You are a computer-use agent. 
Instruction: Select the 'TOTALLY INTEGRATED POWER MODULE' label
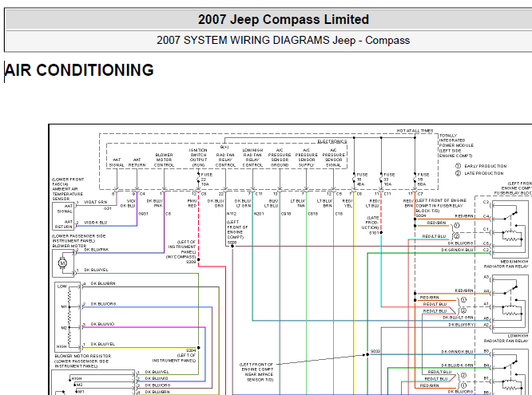(x=456, y=140)
